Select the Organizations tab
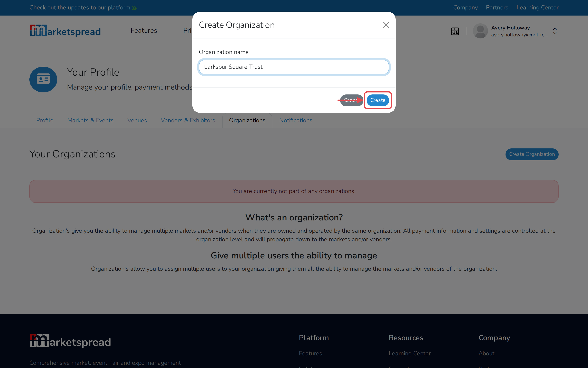The height and width of the screenshot is (368, 588). [x=247, y=120]
